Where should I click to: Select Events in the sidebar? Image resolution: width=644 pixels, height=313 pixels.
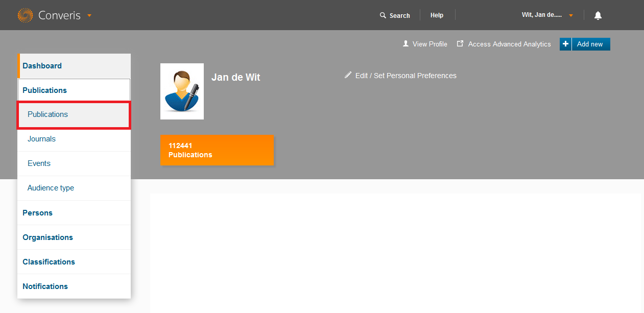pos(74,163)
